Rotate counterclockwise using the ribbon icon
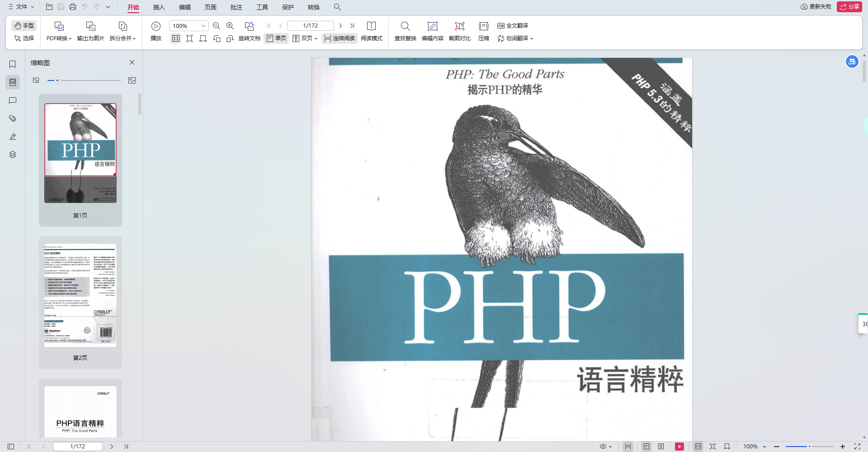The image size is (868, 452). point(217,38)
